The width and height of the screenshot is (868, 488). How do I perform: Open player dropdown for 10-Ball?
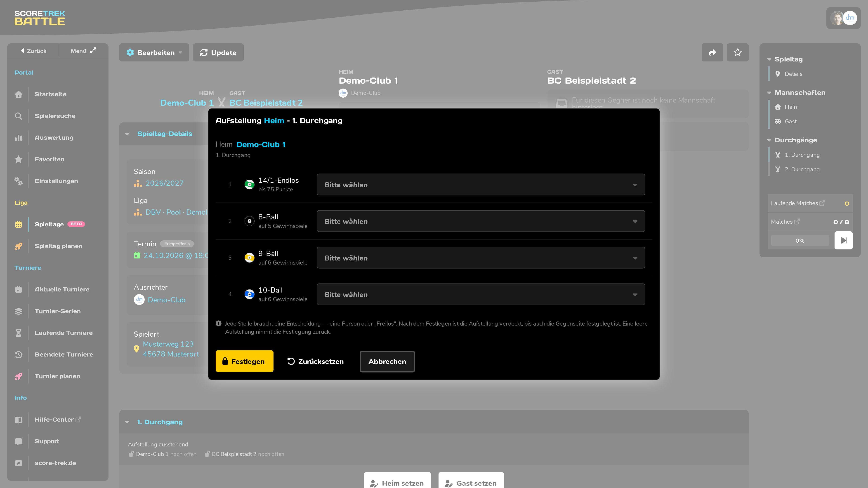tap(481, 294)
